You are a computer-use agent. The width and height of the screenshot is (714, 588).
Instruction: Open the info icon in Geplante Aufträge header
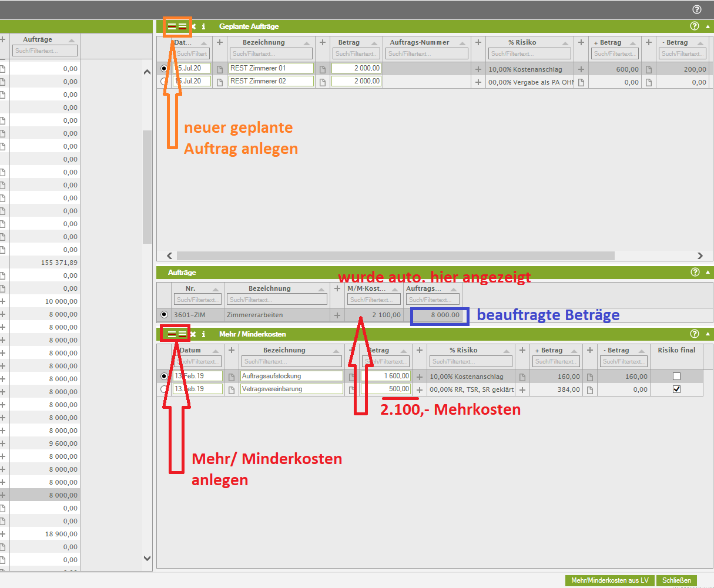[203, 26]
